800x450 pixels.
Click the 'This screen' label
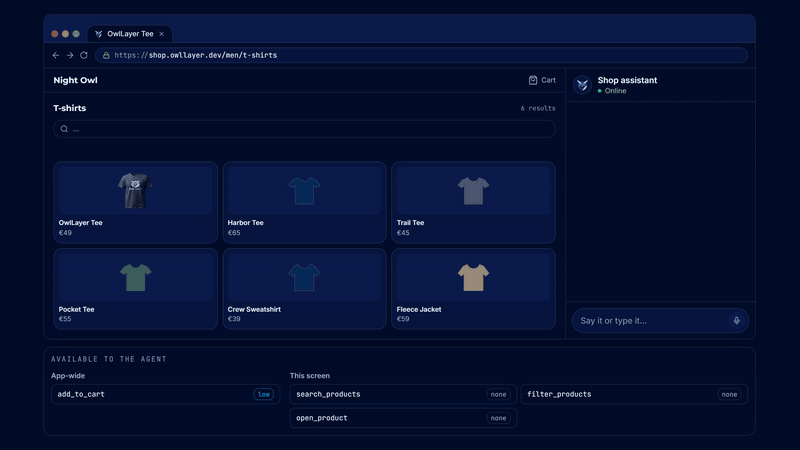pyautogui.click(x=310, y=376)
